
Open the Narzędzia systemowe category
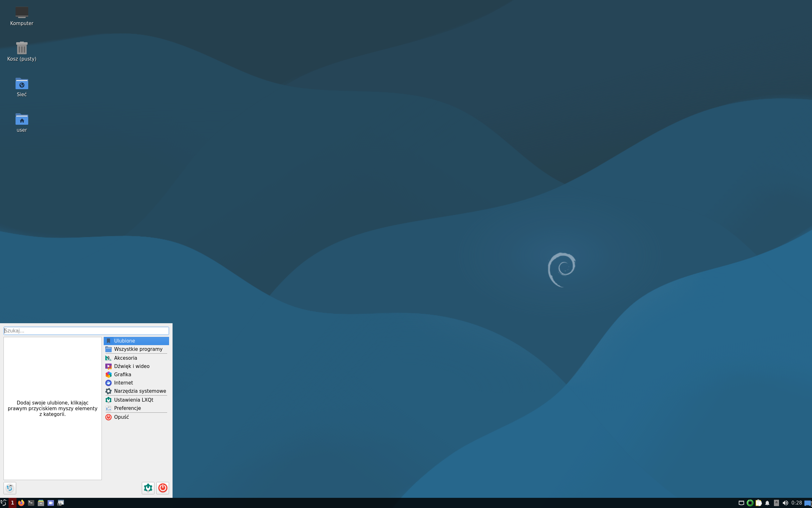click(x=136, y=391)
